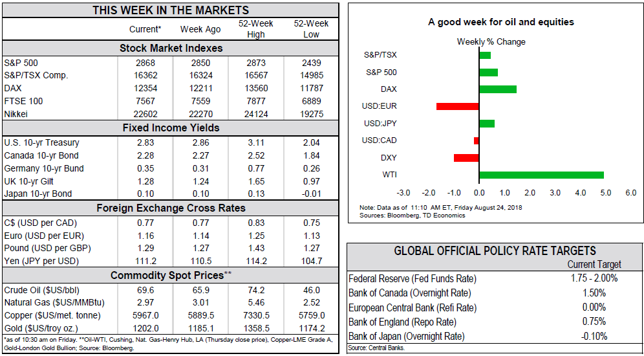Select the S&P 500 current value 2868
The width and height of the screenshot is (644, 356).
pos(145,63)
